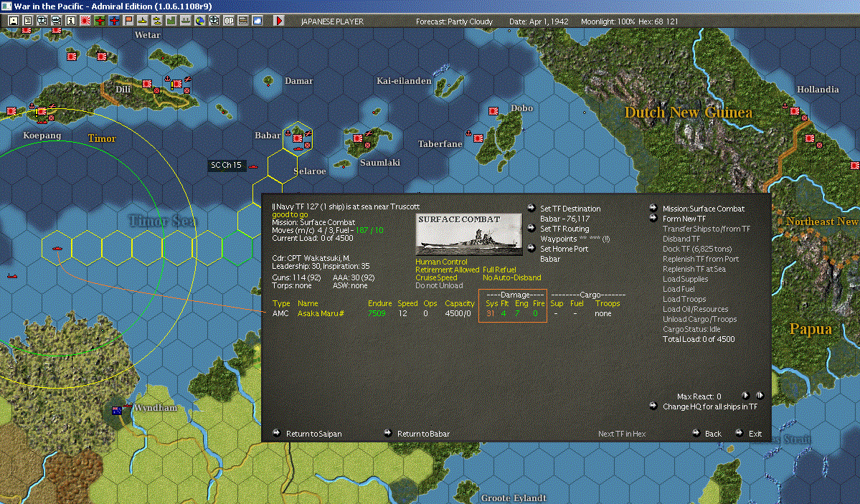
Task: Toggle Full Refuel setting
Action: tap(499, 270)
